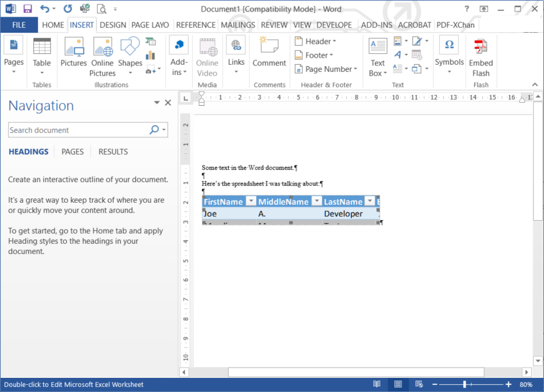Screen dimensions: 544x392
Task: Save the document using the floppy disk icon
Action: coord(28,9)
